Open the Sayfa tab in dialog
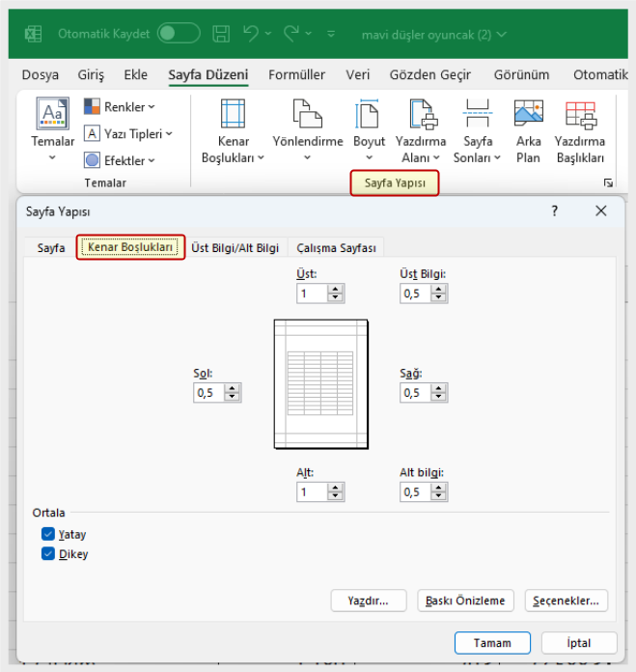Screen dimensions: 636x672 point(51,248)
